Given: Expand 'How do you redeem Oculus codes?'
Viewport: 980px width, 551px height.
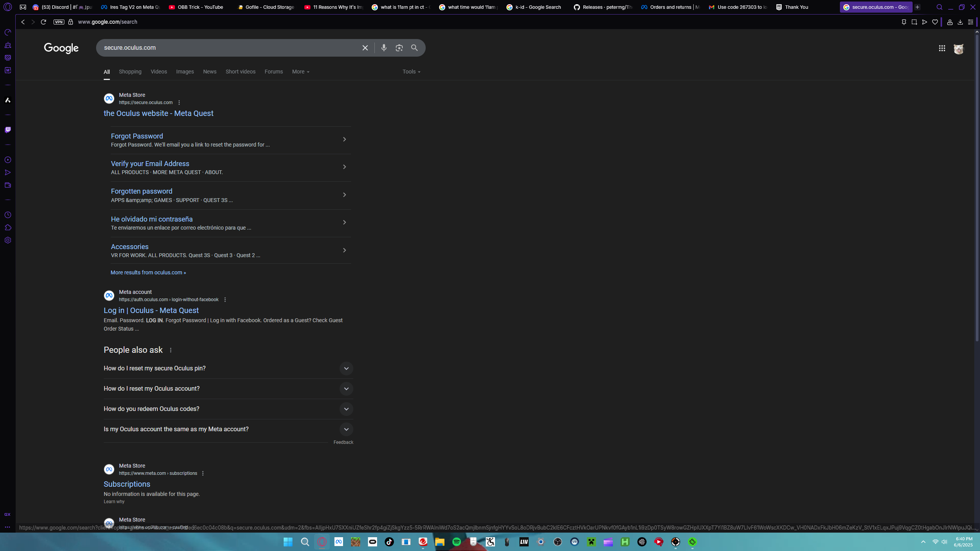Looking at the screenshot, I should (228, 409).
